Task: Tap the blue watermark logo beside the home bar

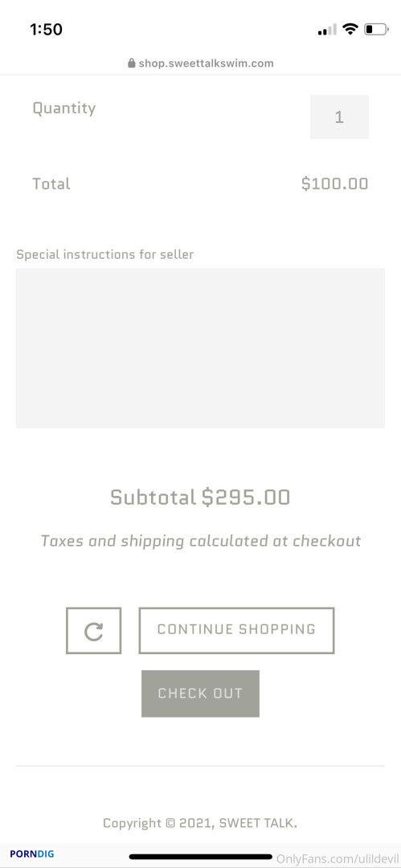Action: click(x=32, y=854)
